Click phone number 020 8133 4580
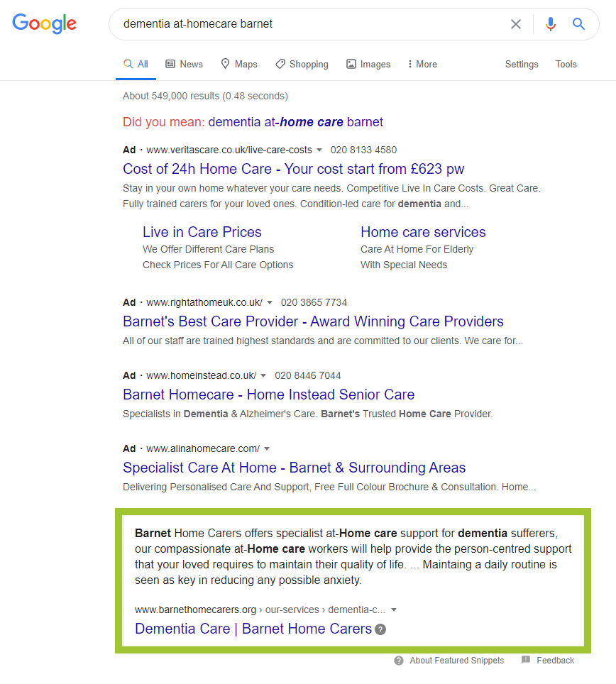 coord(363,150)
